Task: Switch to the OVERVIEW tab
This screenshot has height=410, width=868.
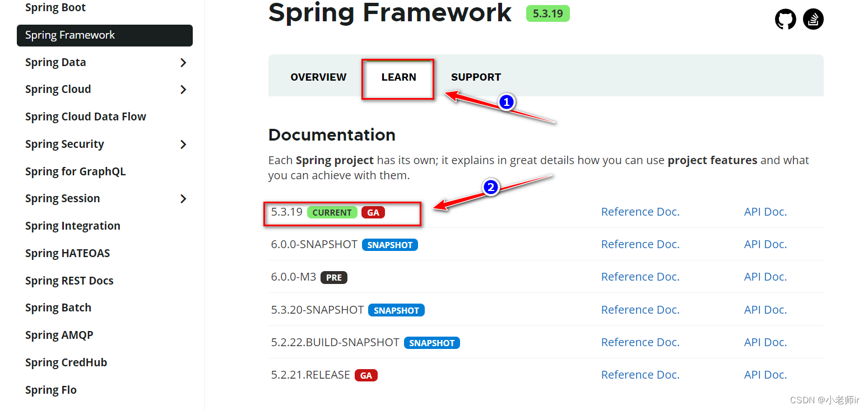Action: pyautogui.click(x=318, y=77)
